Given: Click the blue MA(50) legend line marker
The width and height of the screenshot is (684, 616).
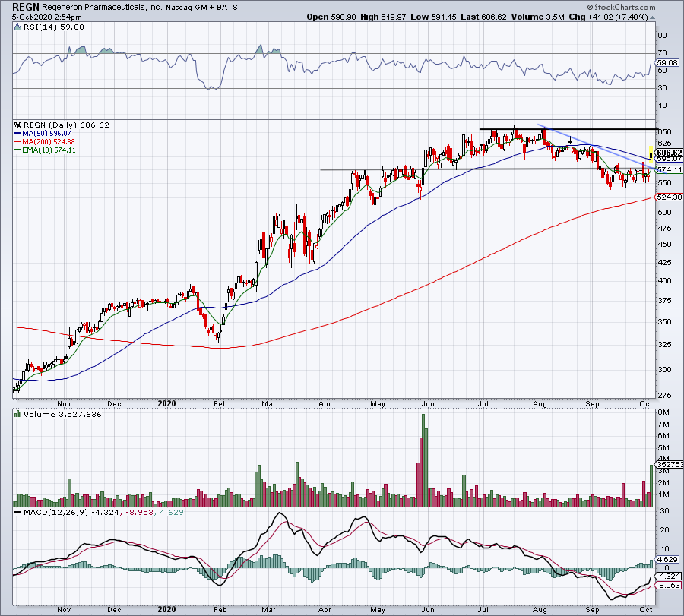Looking at the screenshot, I should pyautogui.click(x=18, y=134).
